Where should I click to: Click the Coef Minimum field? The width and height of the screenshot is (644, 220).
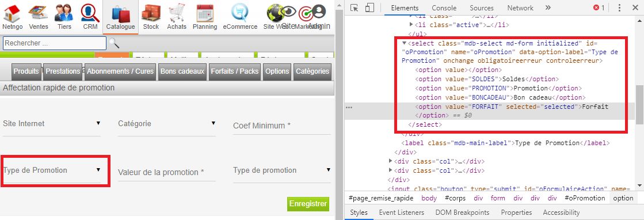(282, 126)
